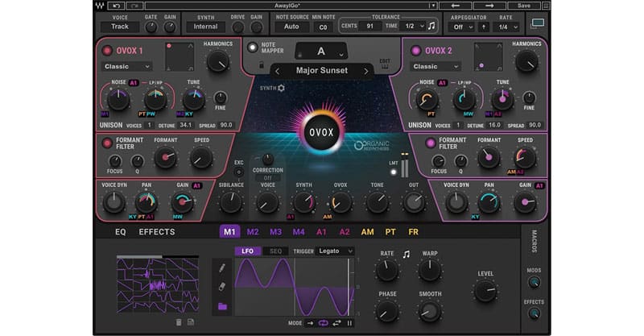Click the OVOX 1 Harmonics knob
The height and width of the screenshot is (336, 644).
click(217, 61)
